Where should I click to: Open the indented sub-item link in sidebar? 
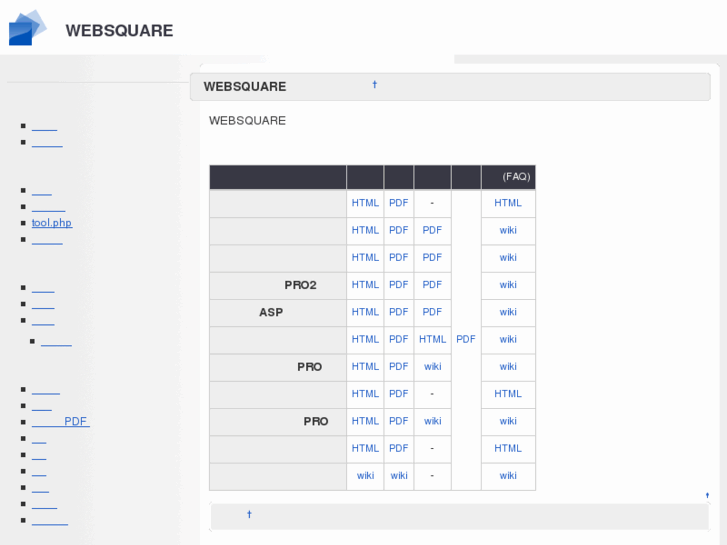click(56, 341)
